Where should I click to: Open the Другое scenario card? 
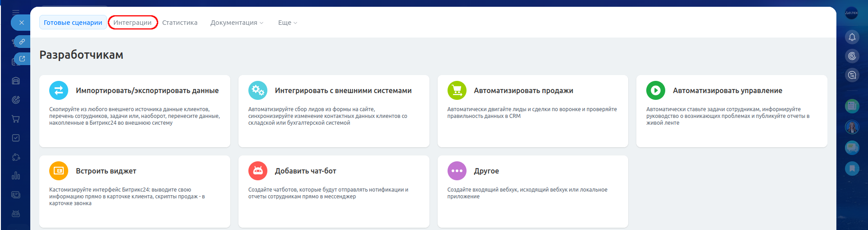532,192
